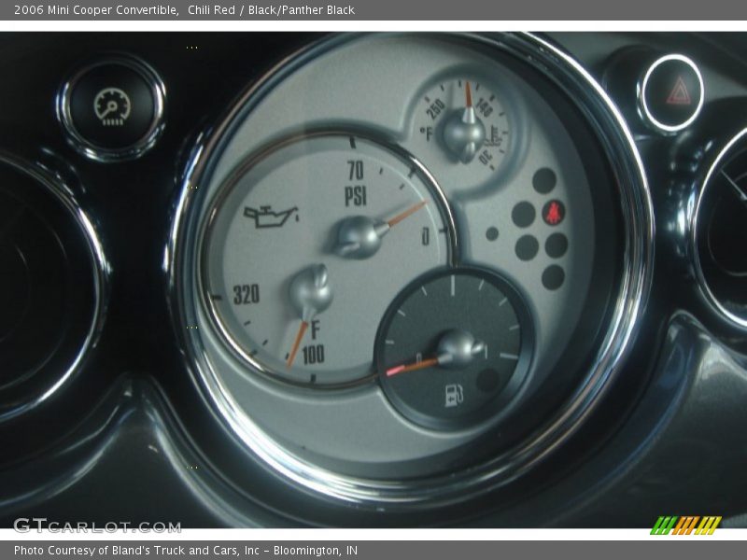Click the fuel pump icon
The width and height of the screenshot is (747, 560).
click(454, 395)
